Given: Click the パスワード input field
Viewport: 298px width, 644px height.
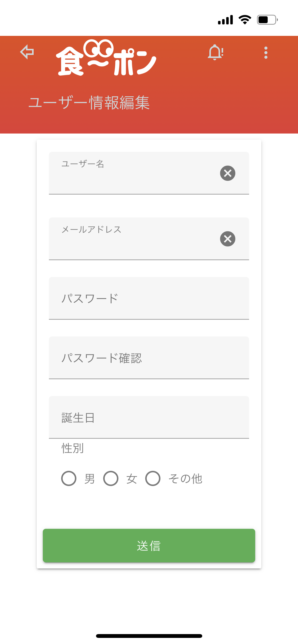Looking at the screenshot, I should click(x=149, y=298).
